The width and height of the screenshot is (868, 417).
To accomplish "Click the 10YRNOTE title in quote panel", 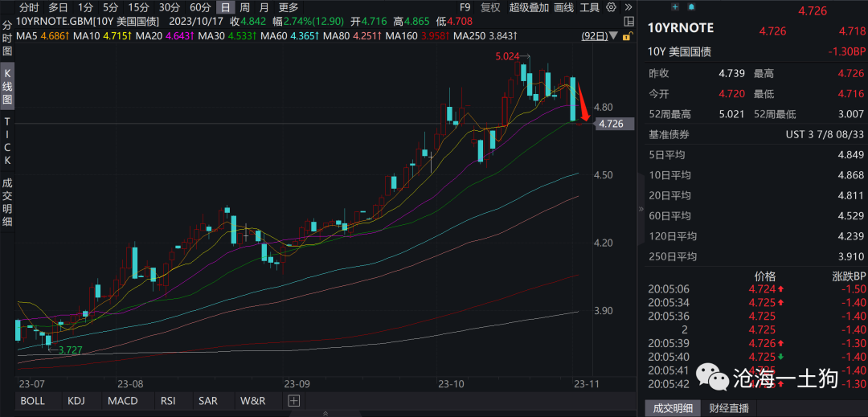I will [x=681, y=27].
